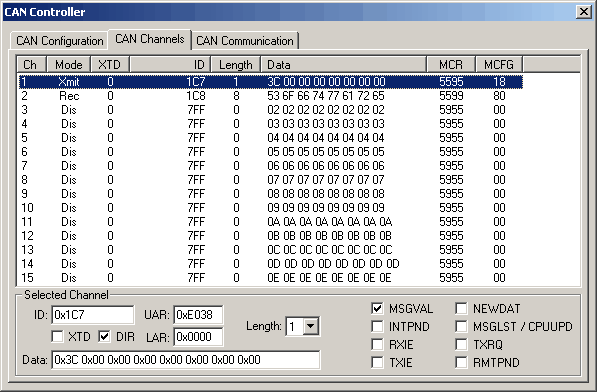Image resolution: width=597 pixels, height=392 pixels.
Task: Select channel 4 row
Action: point(270,124)
